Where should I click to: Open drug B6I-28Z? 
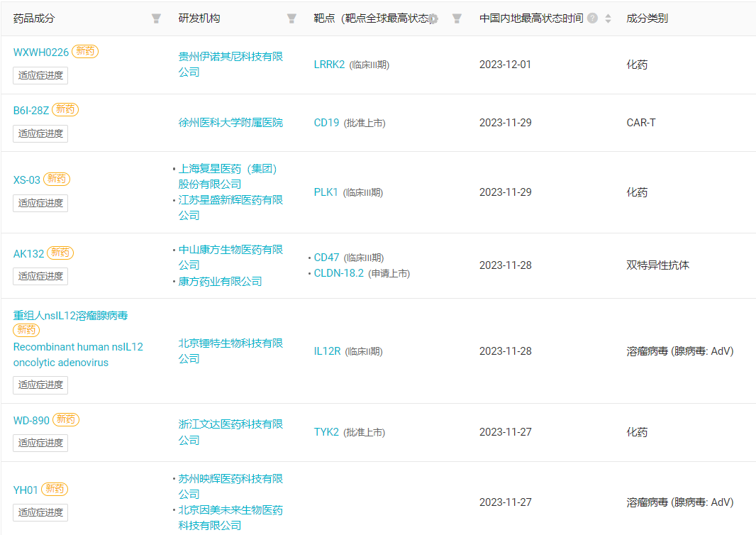tap(31, 111)
